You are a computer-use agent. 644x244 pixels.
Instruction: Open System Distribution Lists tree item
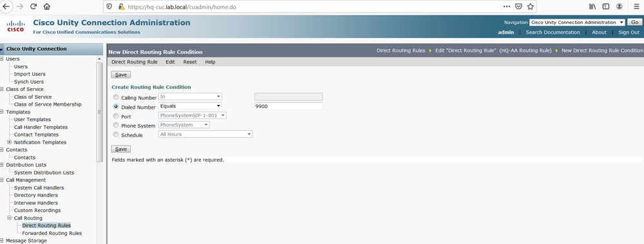click(x=44, y=173)
